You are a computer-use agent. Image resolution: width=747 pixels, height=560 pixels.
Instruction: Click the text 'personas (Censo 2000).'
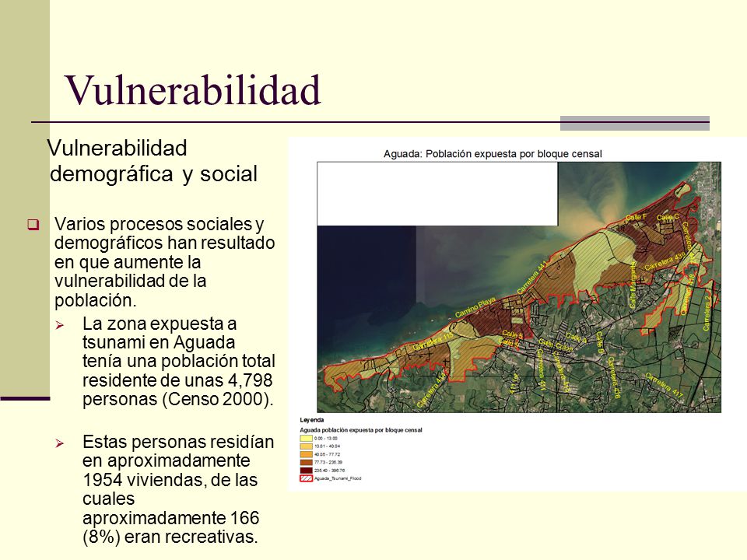pos(178,399)
